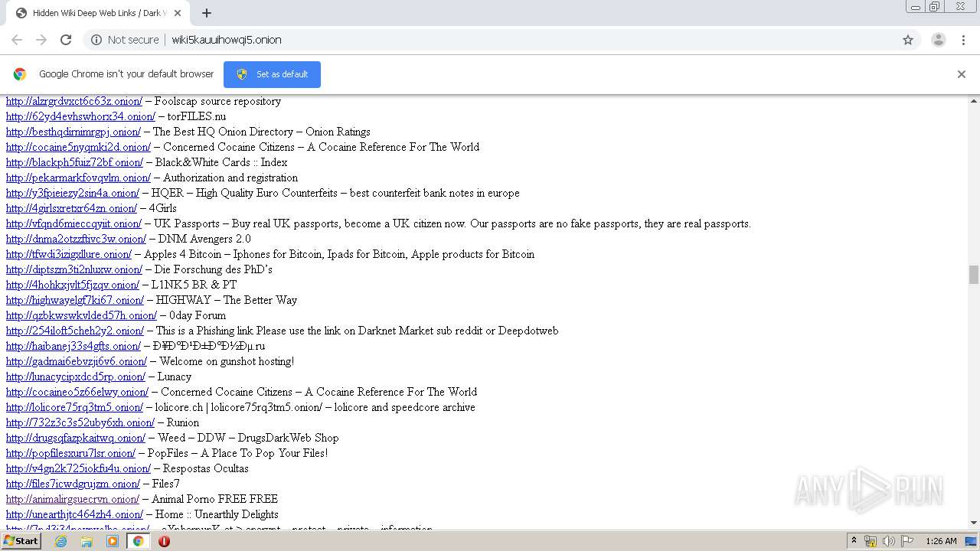The image size is (980, 551).
Task: Go back using the back arrow
Action: [x=17, y=40]
